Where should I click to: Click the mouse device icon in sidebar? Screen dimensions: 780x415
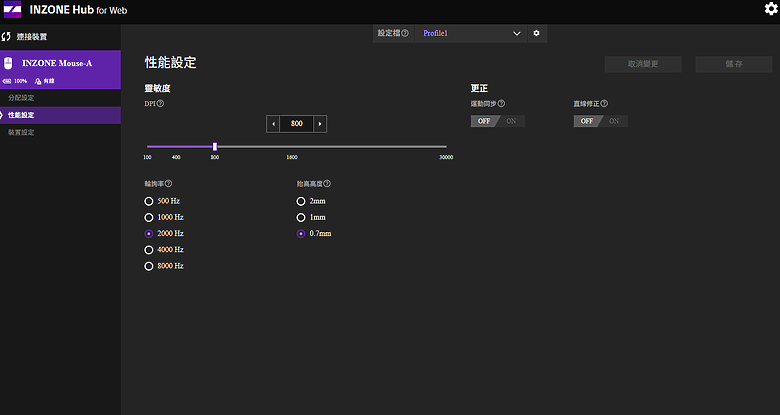[x=8, y=63]
